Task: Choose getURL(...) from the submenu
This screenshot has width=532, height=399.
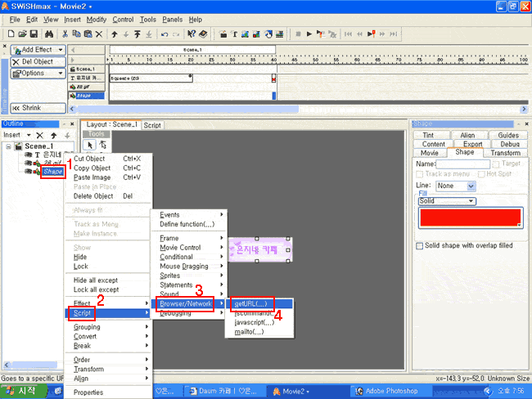Action: pos(259,303)
